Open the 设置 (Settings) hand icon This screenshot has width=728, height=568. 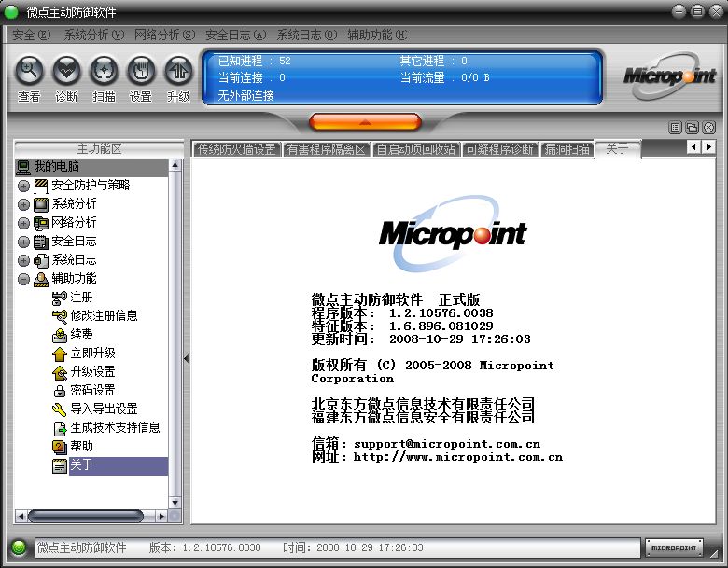tap(141, 71)
